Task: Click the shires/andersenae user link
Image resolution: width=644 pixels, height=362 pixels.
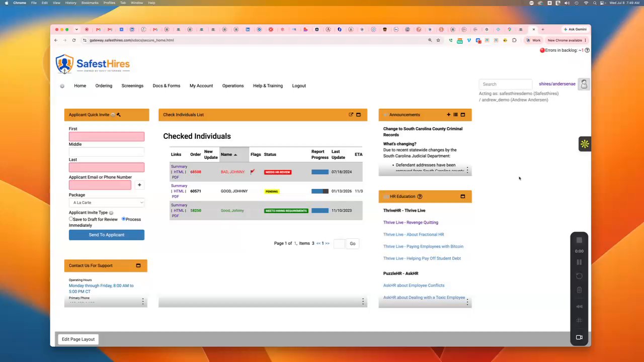Action: (x=557, y=84)
